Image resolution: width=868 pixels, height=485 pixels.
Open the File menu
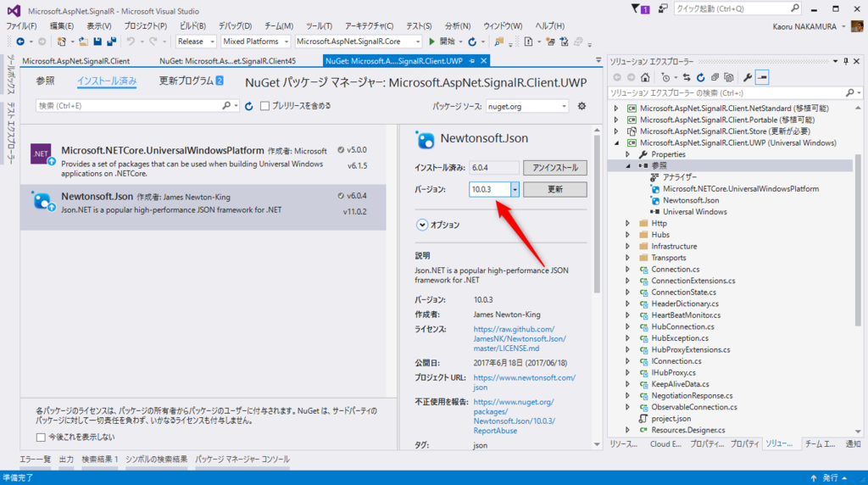pyautogui.click(x=21, y=26)
